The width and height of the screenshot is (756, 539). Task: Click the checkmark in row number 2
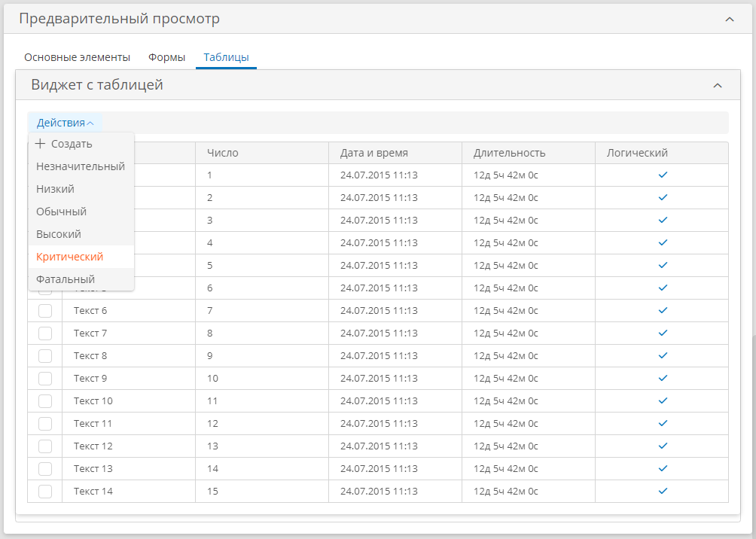(663, 198)
